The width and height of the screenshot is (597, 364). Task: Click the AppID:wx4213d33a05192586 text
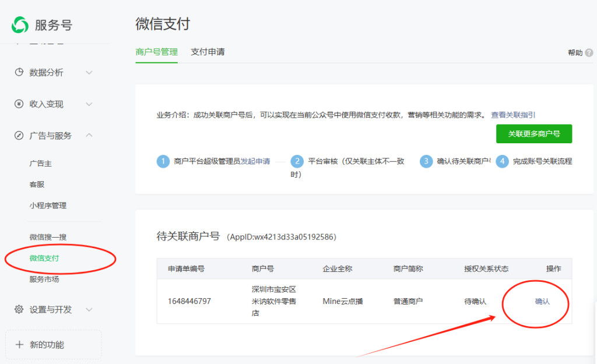pyautogui.click(x=282, y=237)
